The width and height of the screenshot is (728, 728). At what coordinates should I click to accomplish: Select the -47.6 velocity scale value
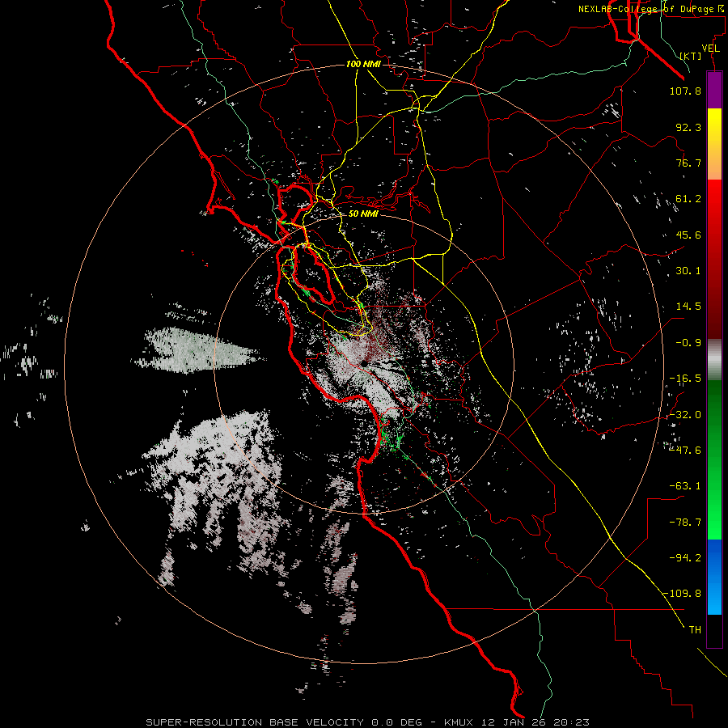tap(685, 451)
